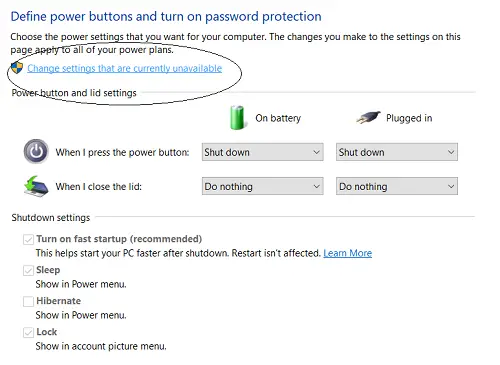Click the Hibernate label text
This screenshot has width=500, height=365.
58,301
